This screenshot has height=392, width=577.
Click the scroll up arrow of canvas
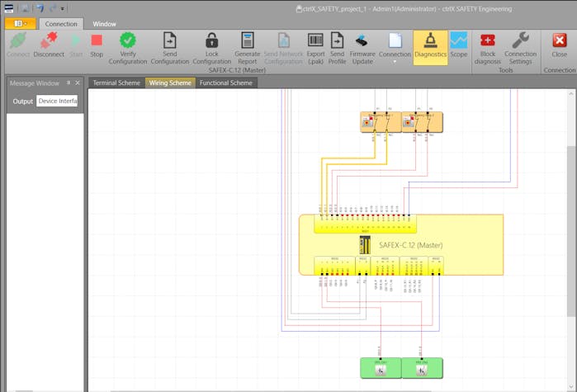point(570,94)
